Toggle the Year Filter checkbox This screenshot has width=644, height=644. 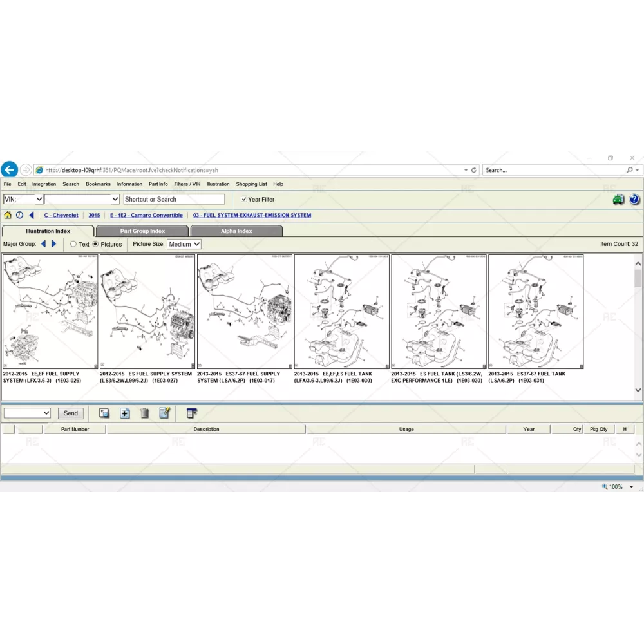[x=244, y=200]
